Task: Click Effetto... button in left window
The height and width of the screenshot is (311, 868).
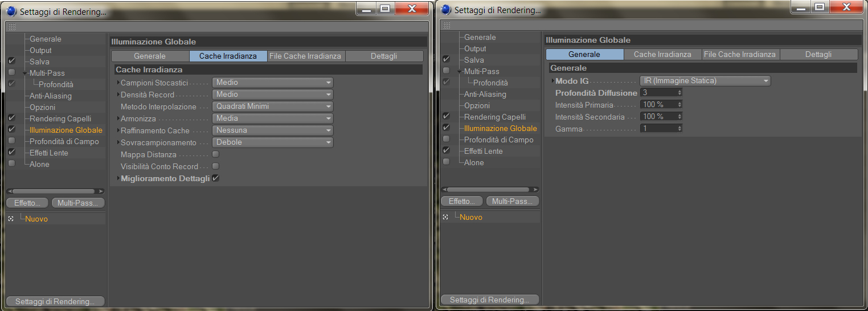Action: tap(28, 203)
